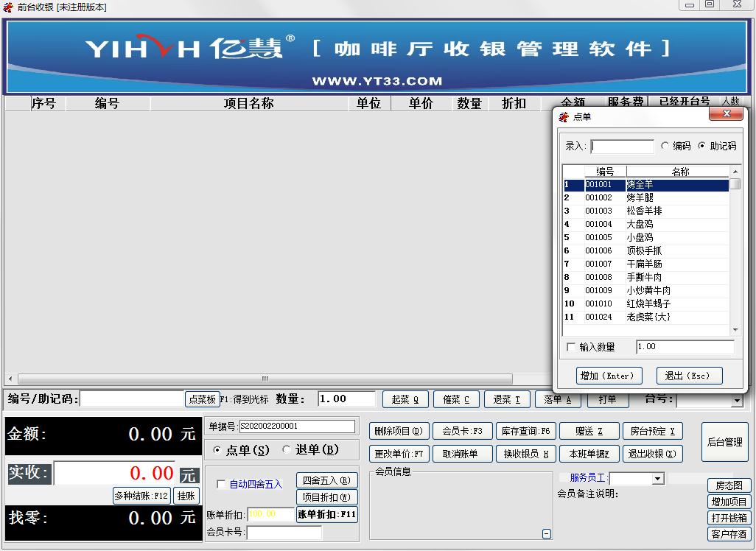Select dish row 大盘鸡
Screen dimensions: 756x551
(x=646, y=224)
